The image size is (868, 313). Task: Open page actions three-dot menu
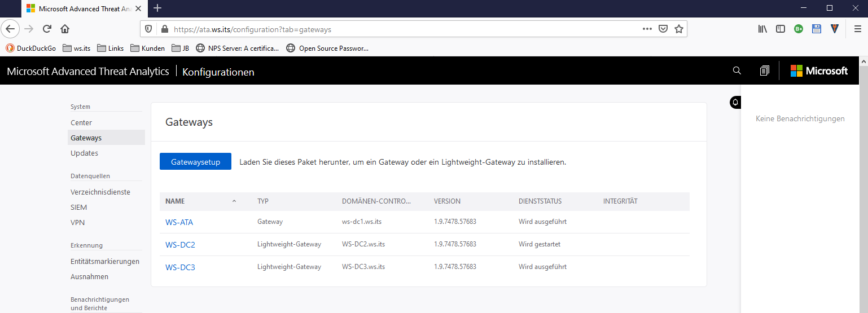[647, 29]
